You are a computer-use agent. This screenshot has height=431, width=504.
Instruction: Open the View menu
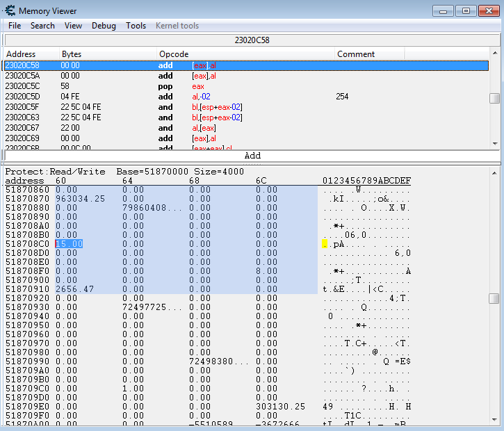(x=73, y=26)
